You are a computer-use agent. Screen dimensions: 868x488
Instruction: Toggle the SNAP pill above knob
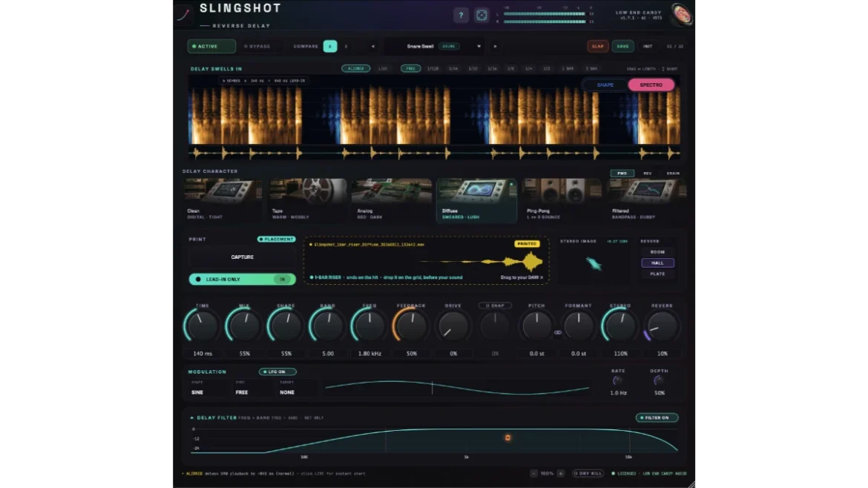[495, 306]
